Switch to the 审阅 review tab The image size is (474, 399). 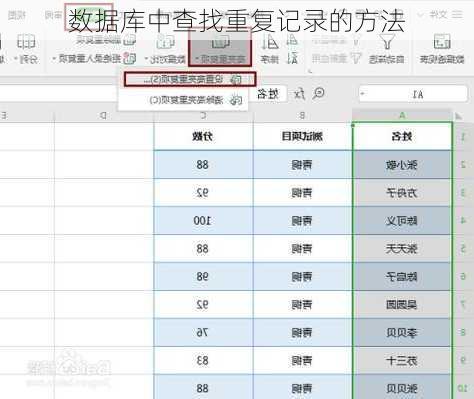[x=53, y=15]
